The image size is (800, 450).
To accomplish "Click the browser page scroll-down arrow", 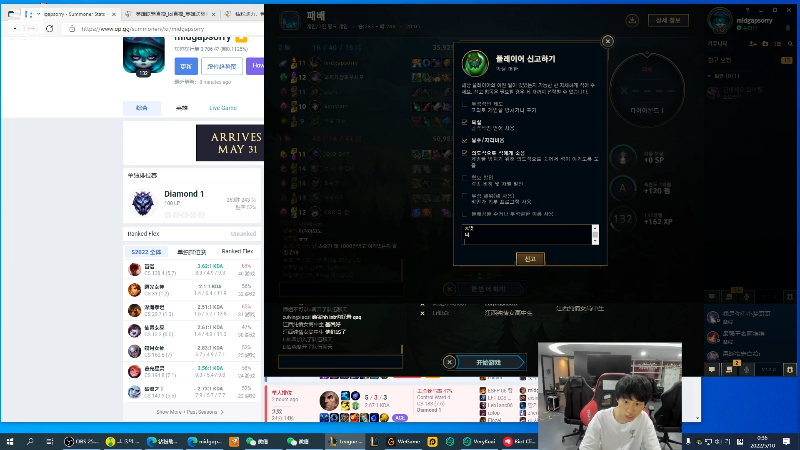I will tap(697, 418).
